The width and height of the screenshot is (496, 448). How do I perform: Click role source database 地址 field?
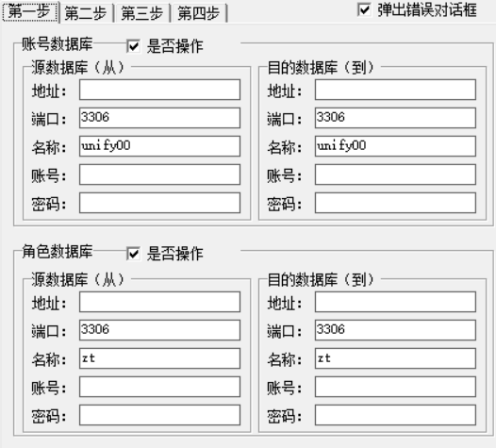(x=159, y=302)
